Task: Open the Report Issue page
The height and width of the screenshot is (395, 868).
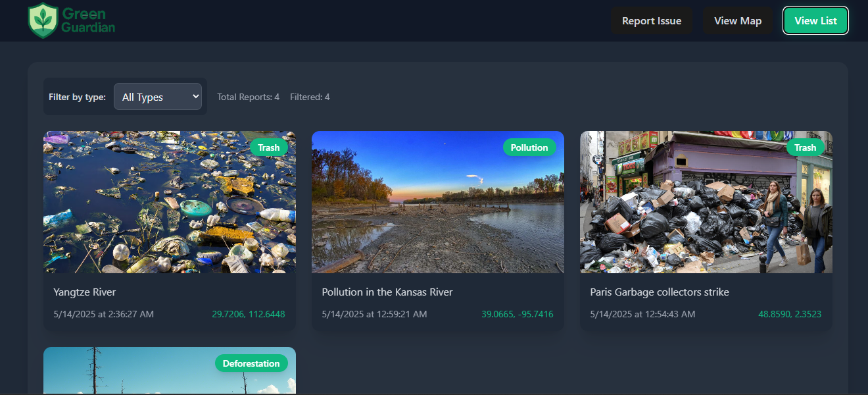Action: pos(652,21)
